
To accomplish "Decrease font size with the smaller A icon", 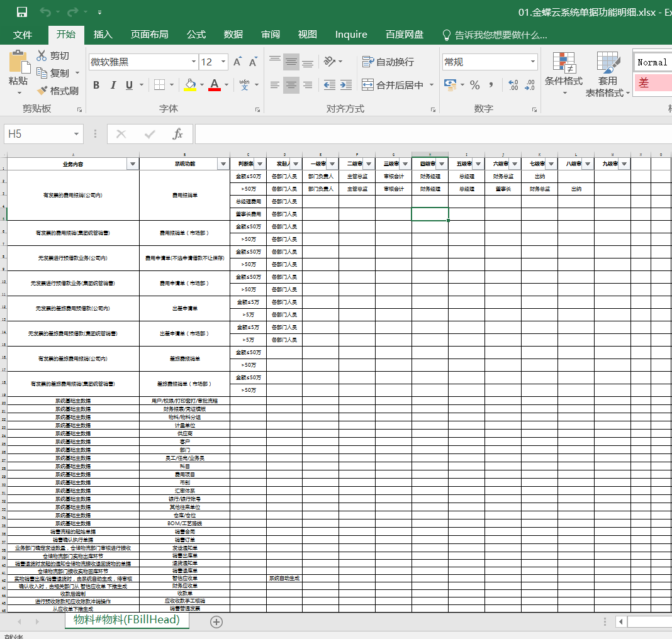I will pos(254,62).
